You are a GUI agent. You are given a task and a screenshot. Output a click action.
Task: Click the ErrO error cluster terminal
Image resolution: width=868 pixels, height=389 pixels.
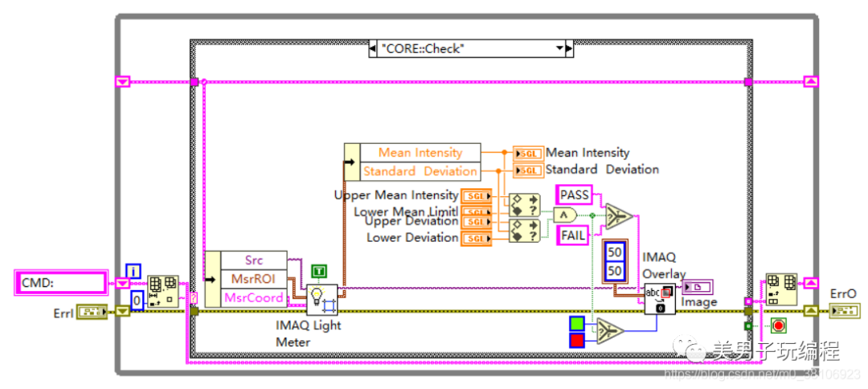point(845,310)
